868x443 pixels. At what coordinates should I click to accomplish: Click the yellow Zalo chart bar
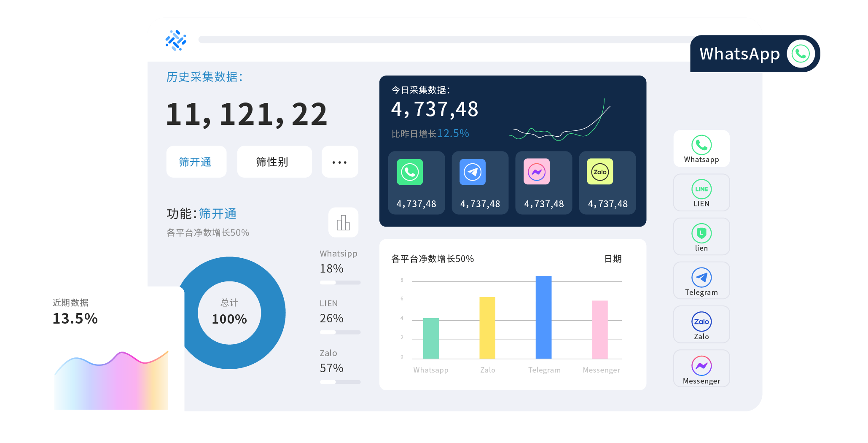(x=487, y=328)
